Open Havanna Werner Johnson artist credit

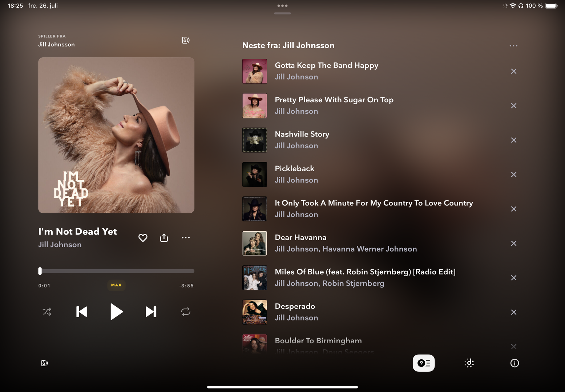pyautogui.click(x=370, y=249)
